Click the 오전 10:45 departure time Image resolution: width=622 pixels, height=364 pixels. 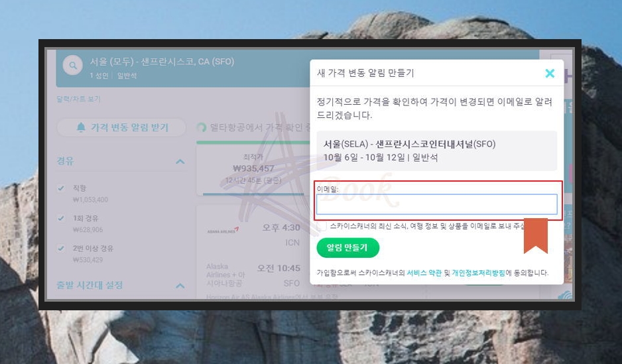click(279, 269)
